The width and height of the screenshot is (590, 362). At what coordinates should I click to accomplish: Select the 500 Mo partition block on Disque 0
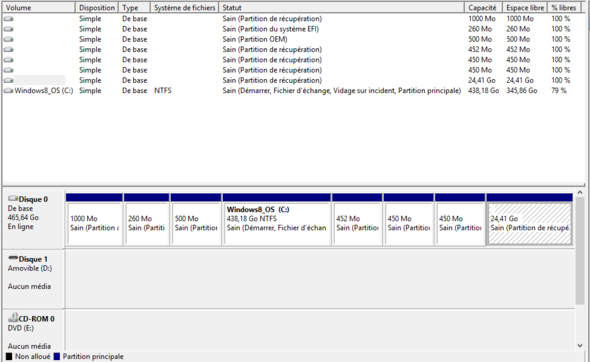(x=196, y=220)
